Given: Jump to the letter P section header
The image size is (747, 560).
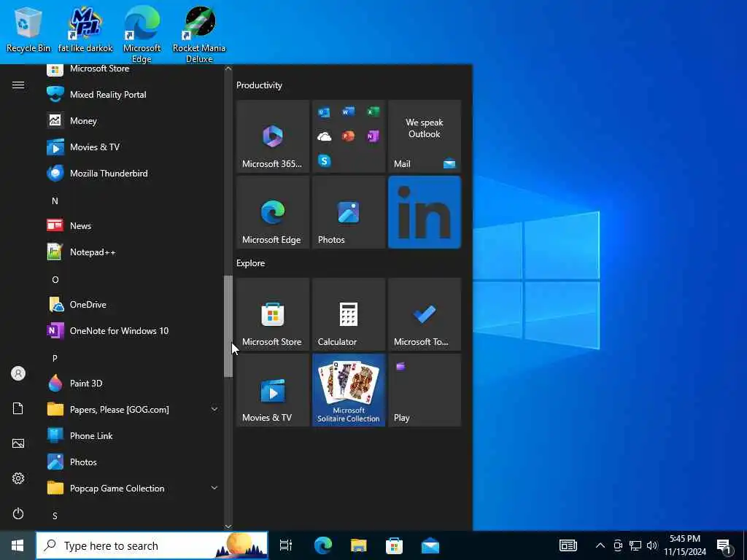Looking at the screenshot, I should tap(55, 358).
